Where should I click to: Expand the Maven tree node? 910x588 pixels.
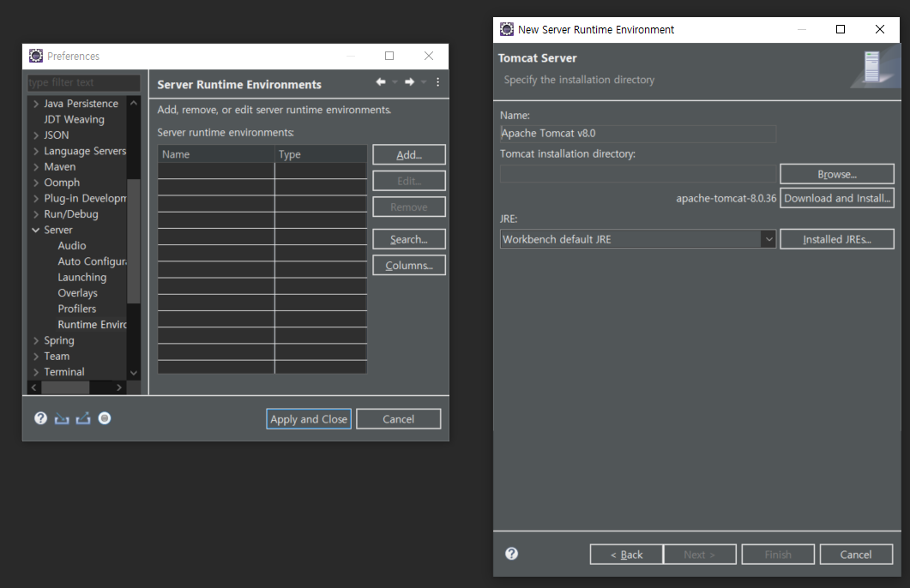point(36,167)
